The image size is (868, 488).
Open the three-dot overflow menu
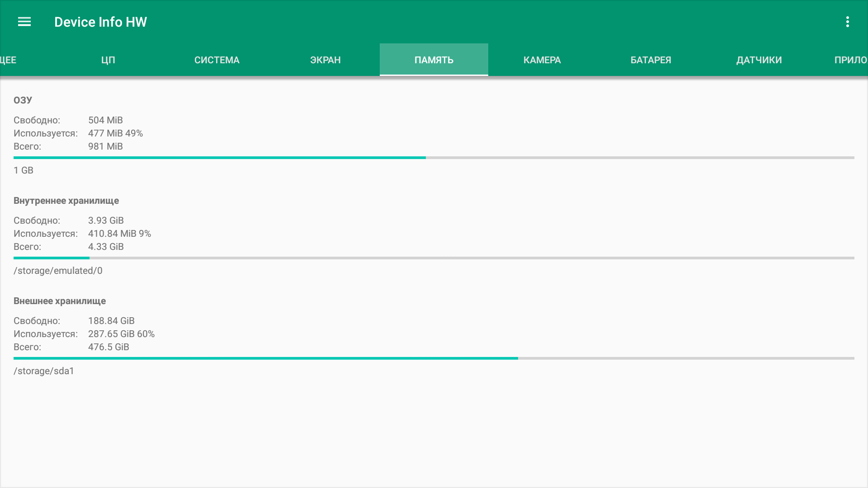point(847,22)
